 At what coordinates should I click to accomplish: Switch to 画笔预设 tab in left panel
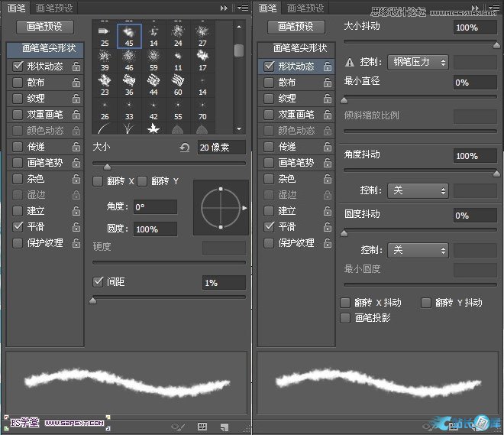[55, 8]
